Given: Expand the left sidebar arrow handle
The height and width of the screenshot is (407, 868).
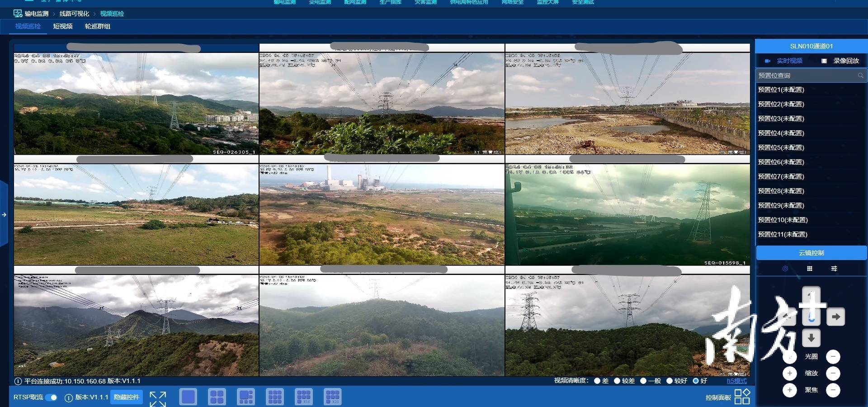Looking at the screenshot, I should point(4,214).
